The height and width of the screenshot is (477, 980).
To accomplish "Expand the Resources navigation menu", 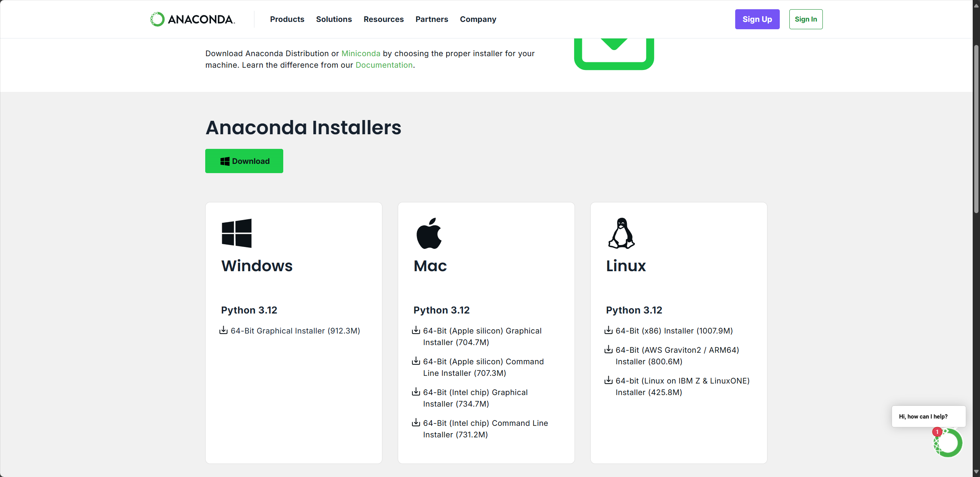I will tap(383, 19).
